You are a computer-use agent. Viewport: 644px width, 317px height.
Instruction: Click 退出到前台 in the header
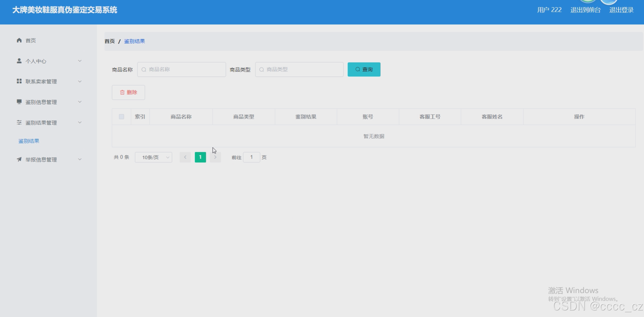coord(585,10)
